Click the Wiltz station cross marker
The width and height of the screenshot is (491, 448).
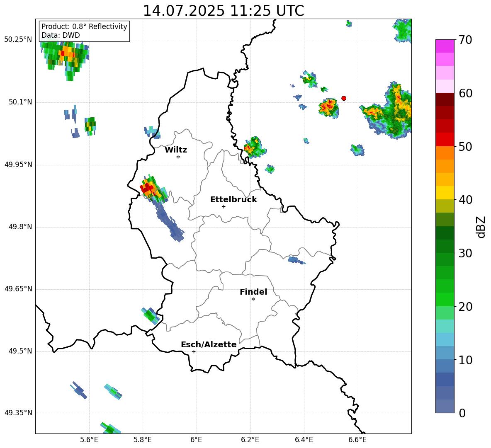178,157
